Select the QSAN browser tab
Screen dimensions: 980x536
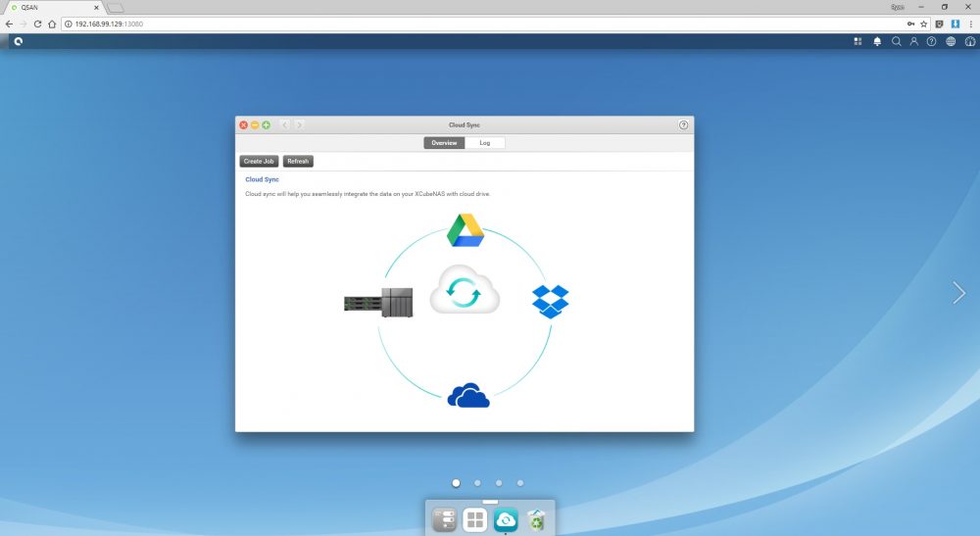[53, 8]
